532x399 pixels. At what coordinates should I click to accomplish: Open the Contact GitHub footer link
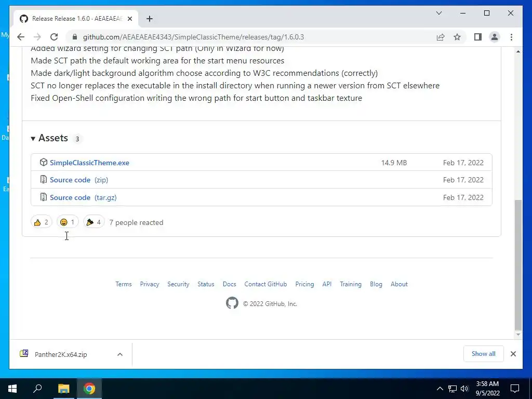tap(265, 284)
